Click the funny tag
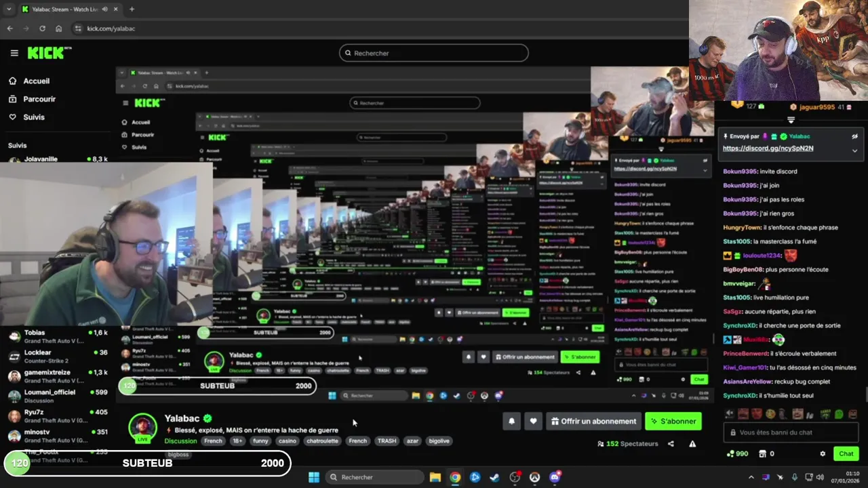This screenshot has width=868, height=488. point(260,441)
